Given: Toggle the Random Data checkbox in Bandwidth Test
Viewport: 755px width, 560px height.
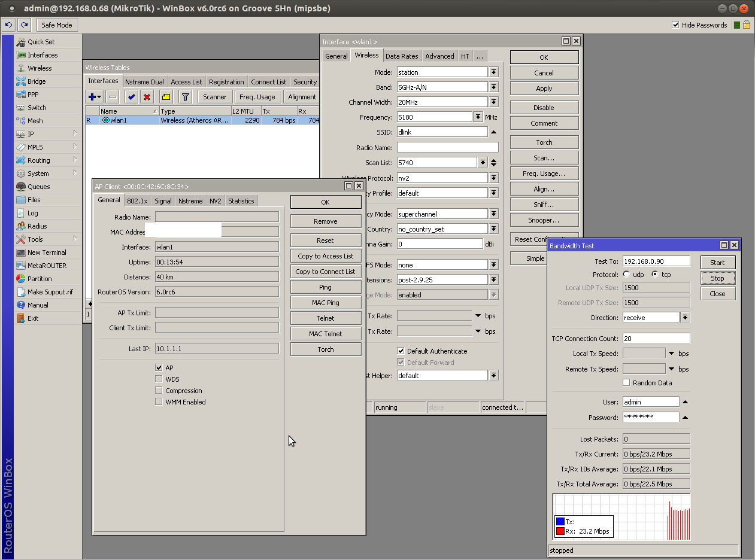Looking at the screenshot, I should (x=626, y=383).
